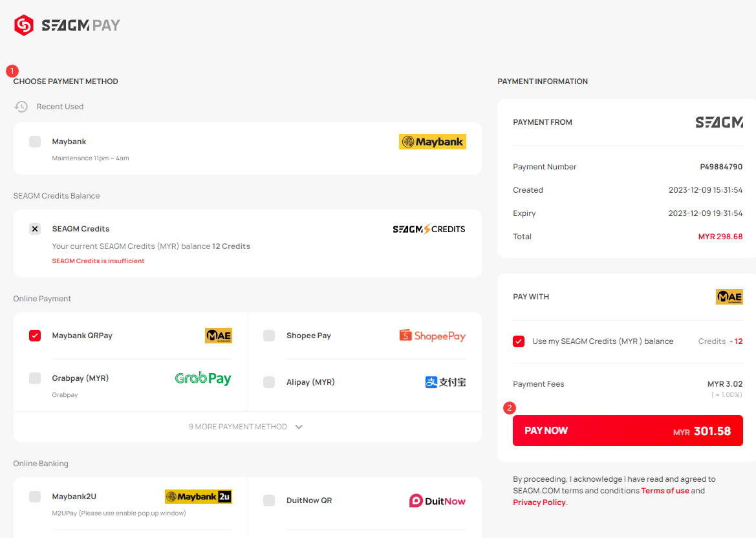Click the 'Online Banking' section label
Viewport: 756px width, 538px height.
(x=41, y=463)
